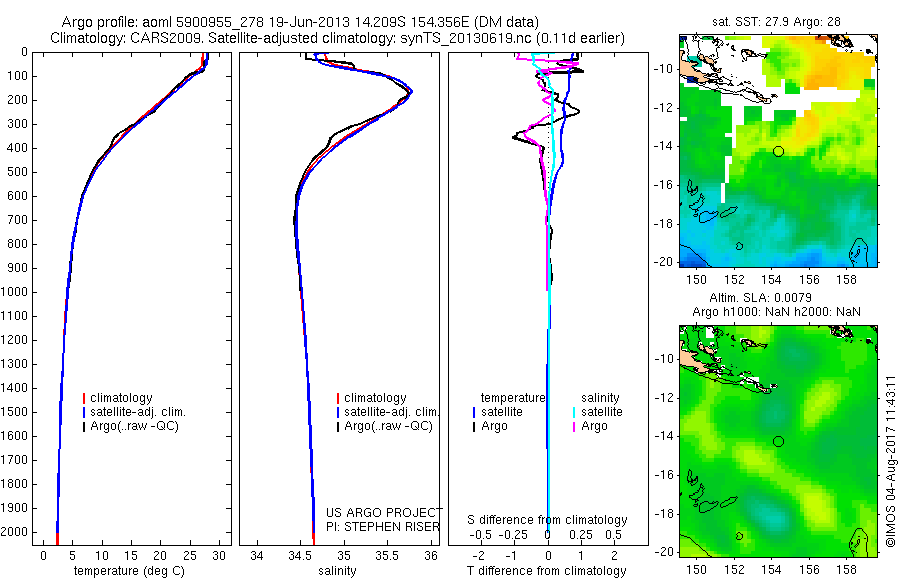The height and width of the screenshot is (580, 900).
Task: Click red climatology legend marker in temperature plot
Action: click(x=84, y=398)
